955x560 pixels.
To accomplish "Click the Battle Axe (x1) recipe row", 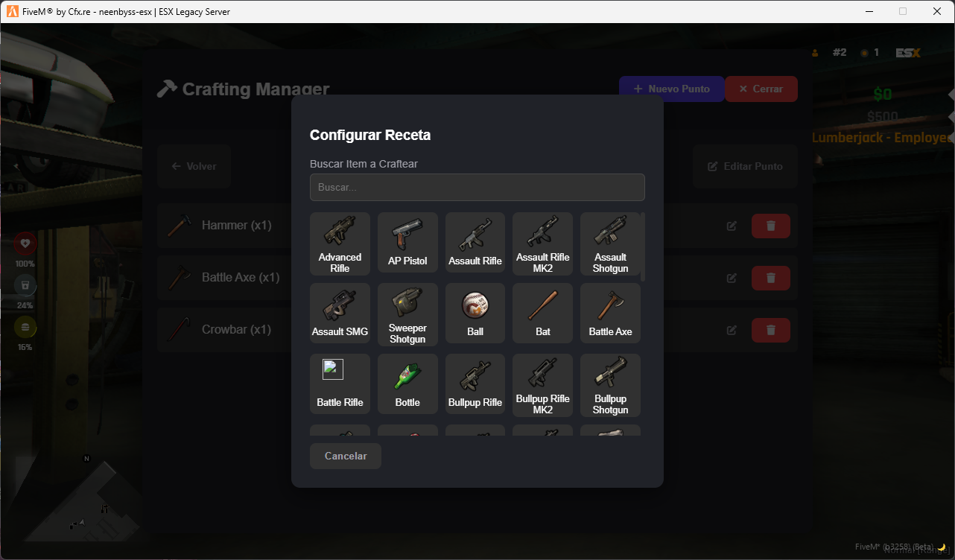I will point(477,278).
